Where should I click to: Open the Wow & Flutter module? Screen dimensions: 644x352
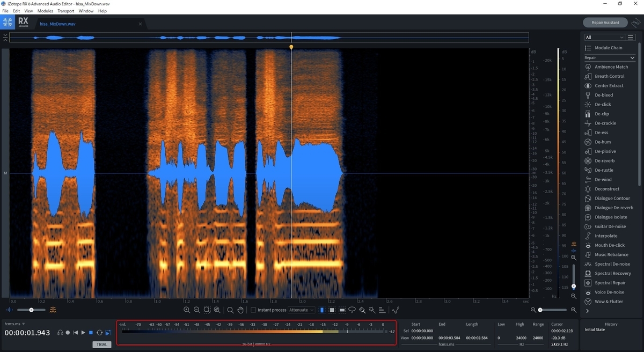coord(610,302)
